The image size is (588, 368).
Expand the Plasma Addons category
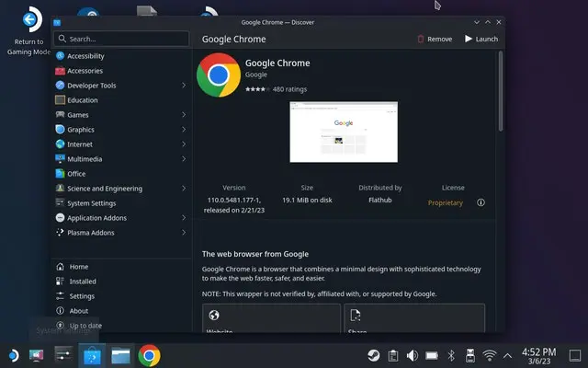click(x=184, y=233)
